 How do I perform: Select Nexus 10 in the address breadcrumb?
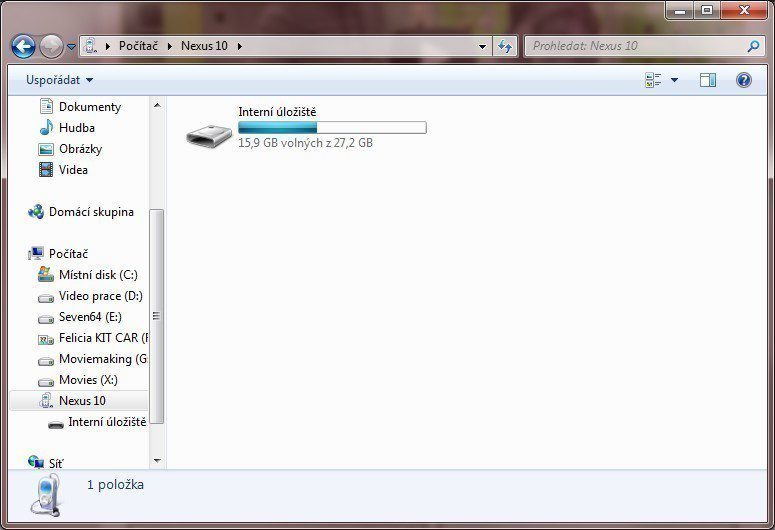tap(204, 46)
